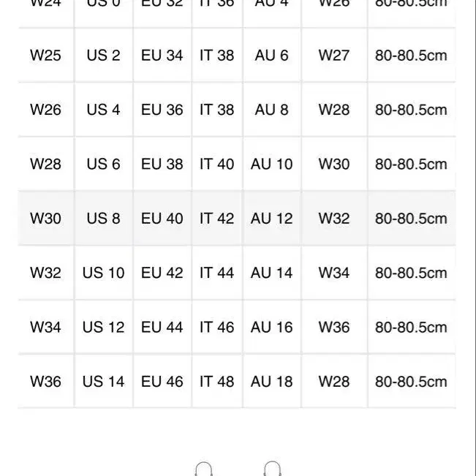This screenshot has height=476, width=476.
Task: Click the US 14 cell
Action: 104,381
